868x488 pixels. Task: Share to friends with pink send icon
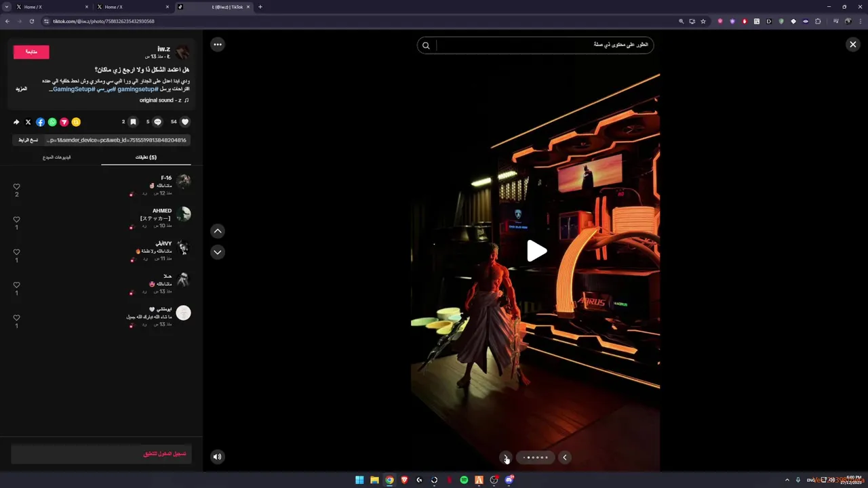pos(64,122)
